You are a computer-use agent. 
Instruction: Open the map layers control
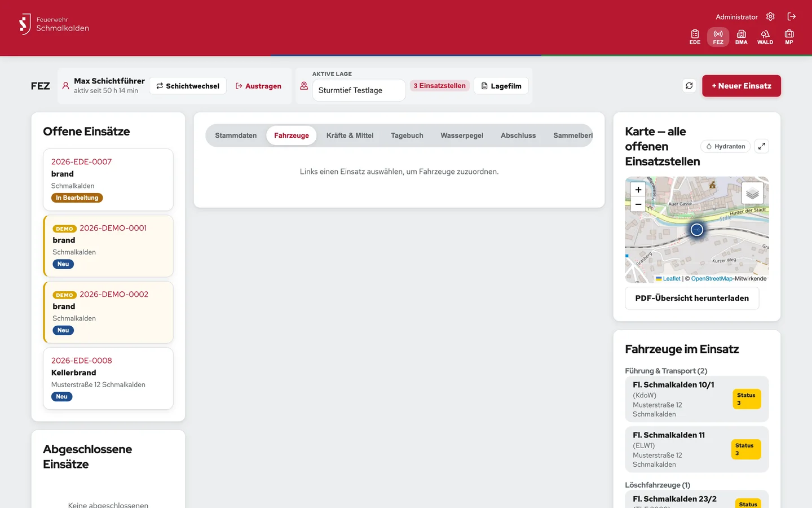[752, 193]
